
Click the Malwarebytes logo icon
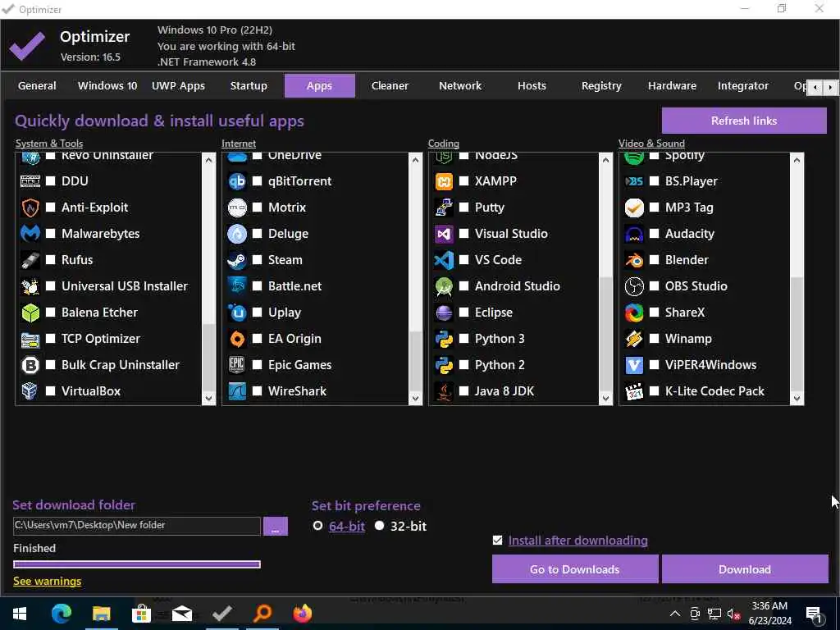[x=30, y=234]
